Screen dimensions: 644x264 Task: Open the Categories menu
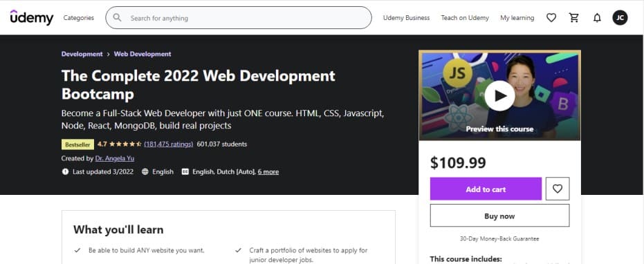click(78, 18)
